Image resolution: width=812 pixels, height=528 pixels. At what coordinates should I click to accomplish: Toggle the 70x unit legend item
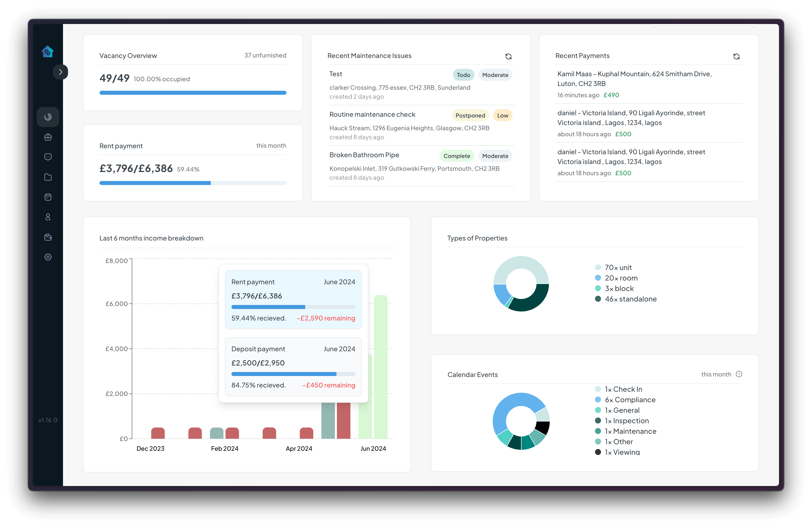[x=613, y=267]
